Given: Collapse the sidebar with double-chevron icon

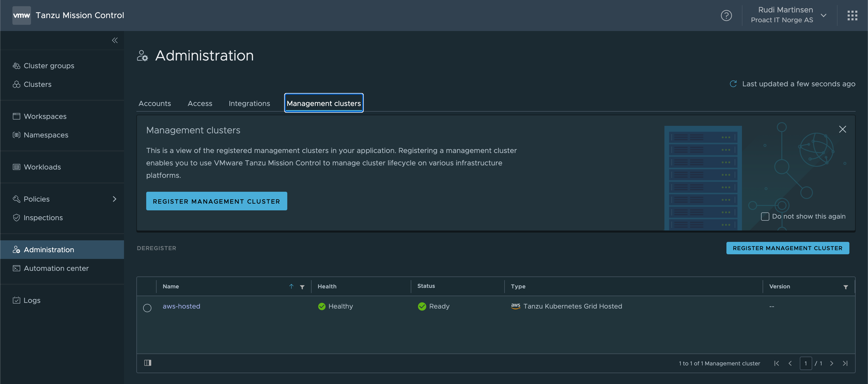Looking at the screenshot, I should [x=115, y=40].
